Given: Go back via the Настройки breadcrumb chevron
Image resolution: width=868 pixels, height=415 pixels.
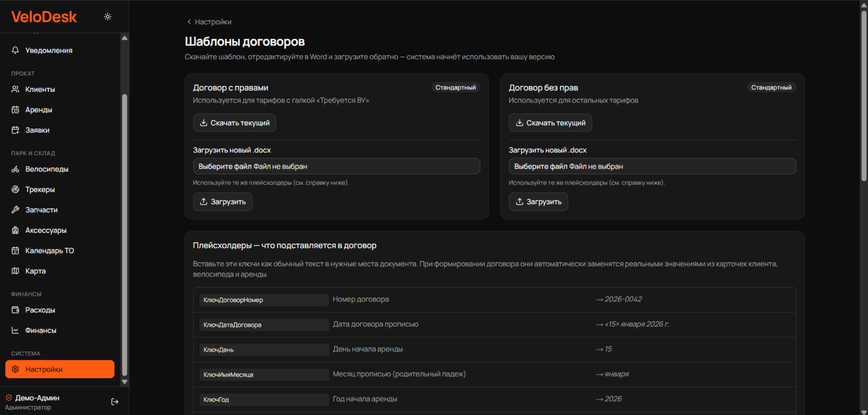Looking at the screenshot, I should 189,22.
